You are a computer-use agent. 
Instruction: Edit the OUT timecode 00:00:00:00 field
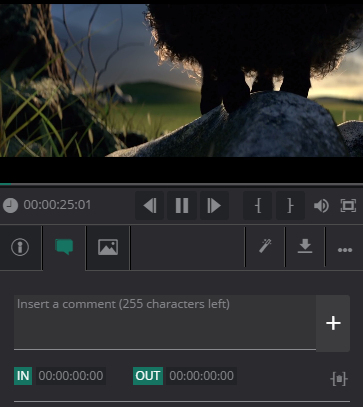[x=202, y=376]
